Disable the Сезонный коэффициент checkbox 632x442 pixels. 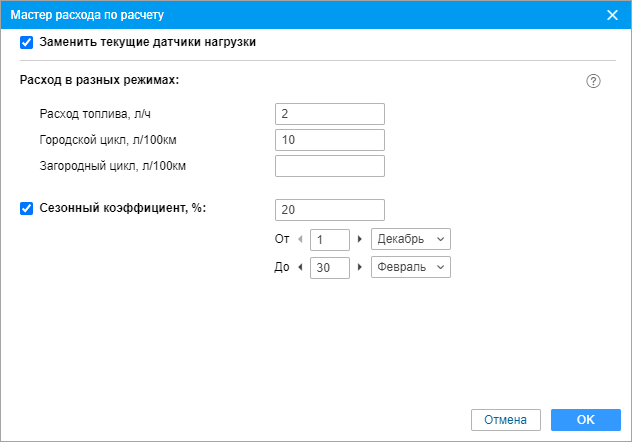(x=27, y=209)
